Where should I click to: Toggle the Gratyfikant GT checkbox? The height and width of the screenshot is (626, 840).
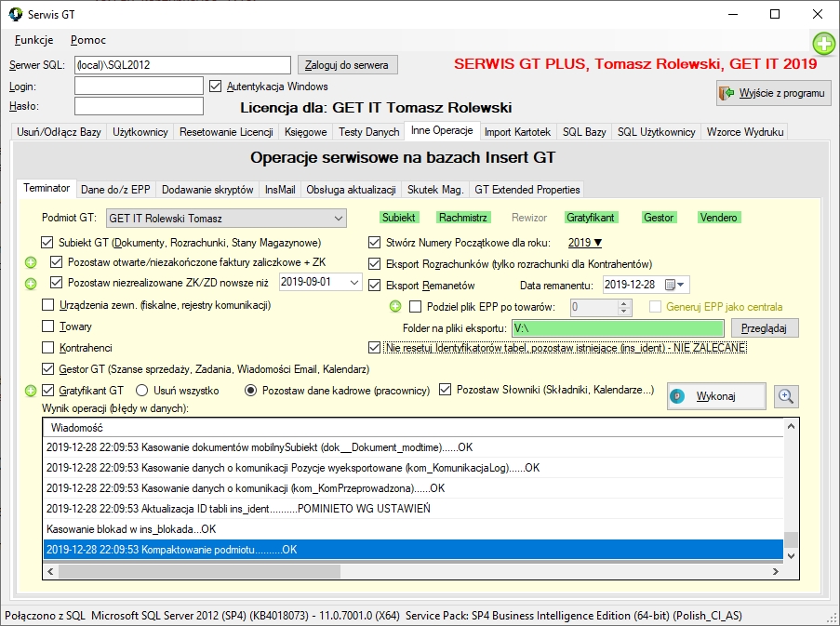pos(47,391)
